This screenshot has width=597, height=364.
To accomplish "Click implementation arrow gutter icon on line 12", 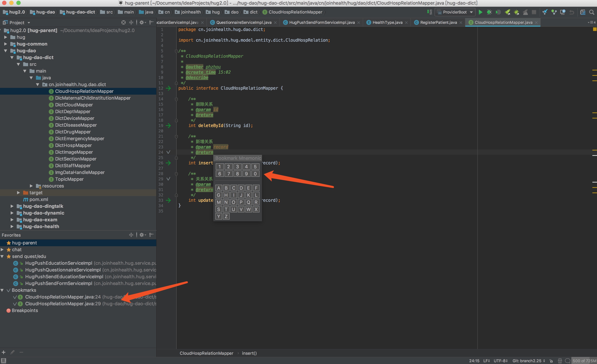I will (168, 88).
